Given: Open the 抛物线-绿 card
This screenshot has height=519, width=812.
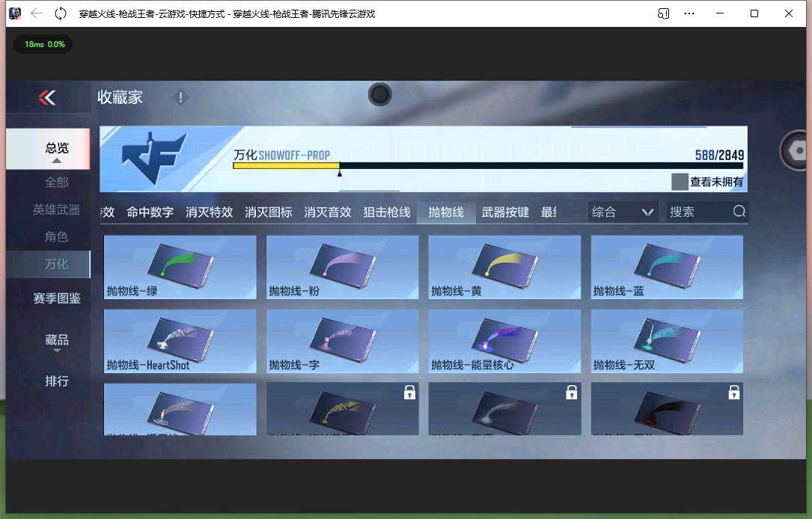Looking at the screenshot, I should 180,267.
